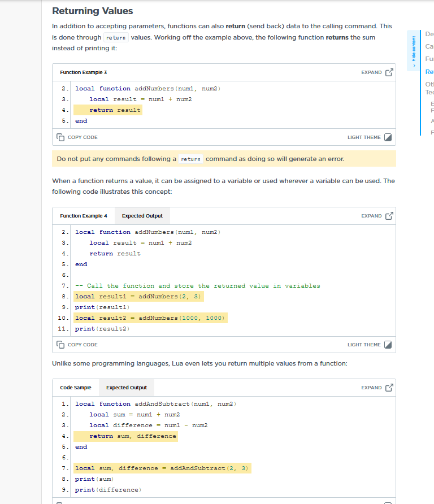Toggle Light Theme for Function Example 4
The image size is (434, 504).
coord(388,345)
